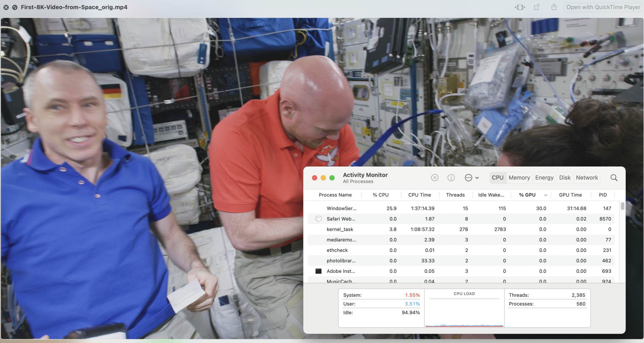Sort by the CPU Time column header
Viewport: 644px width, 343px height.
point(420,195)
